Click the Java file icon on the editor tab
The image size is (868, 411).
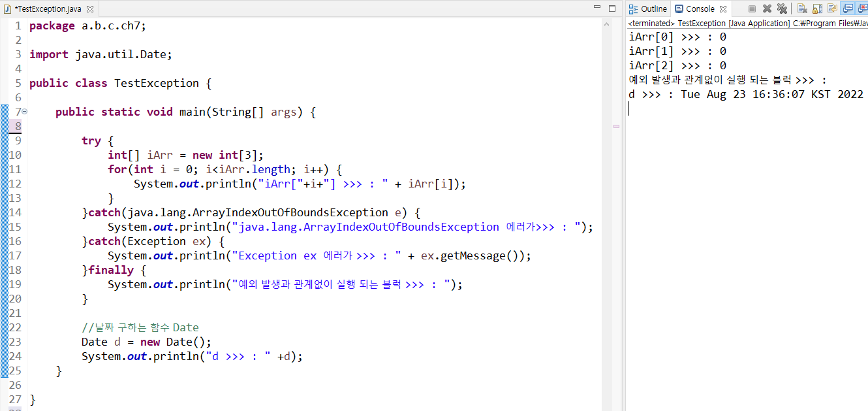point(8,9)
